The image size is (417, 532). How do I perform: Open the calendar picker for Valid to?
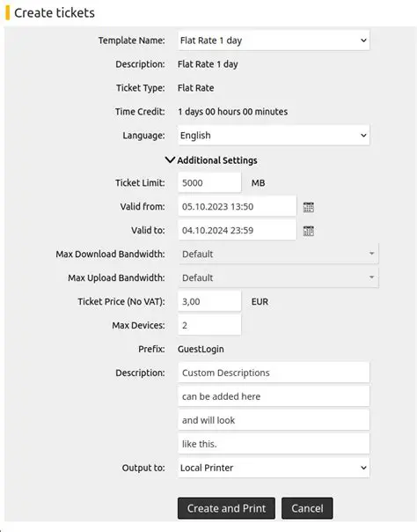pyautogui.click(x=308, y=231)
